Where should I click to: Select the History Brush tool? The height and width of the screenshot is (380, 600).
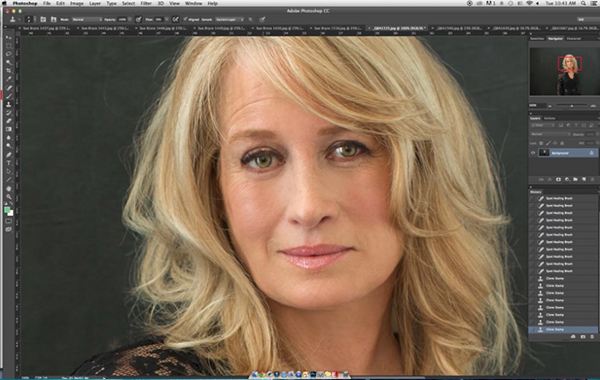[8, 113]
